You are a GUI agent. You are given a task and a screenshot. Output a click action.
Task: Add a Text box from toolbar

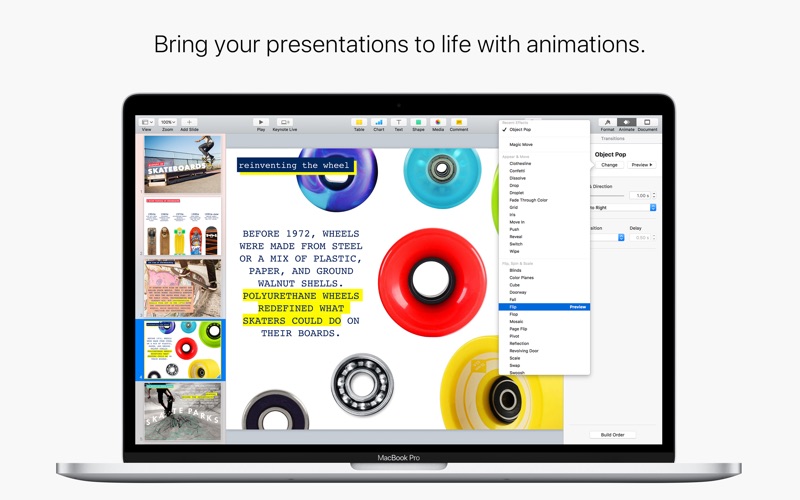pyautogui.click(x=398, y=122)
